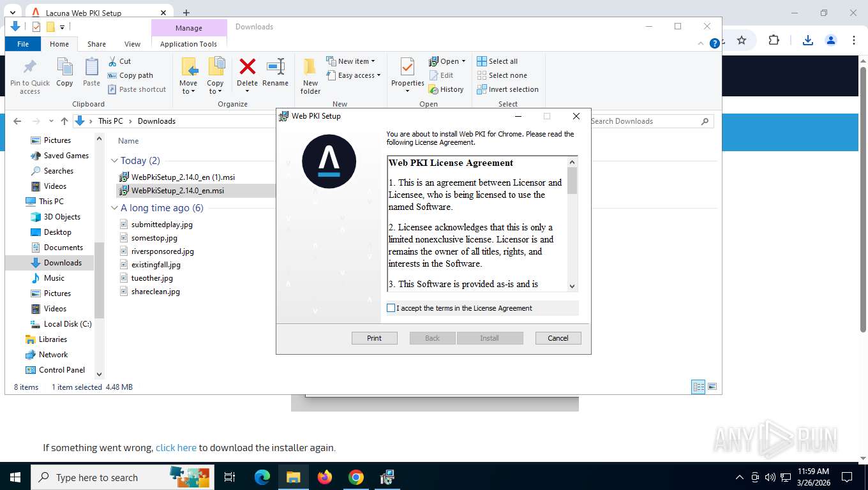Viewport: 868px width, 490px height.
Task: Click the Explorer help question icon
Action: (x=715, y=43)
